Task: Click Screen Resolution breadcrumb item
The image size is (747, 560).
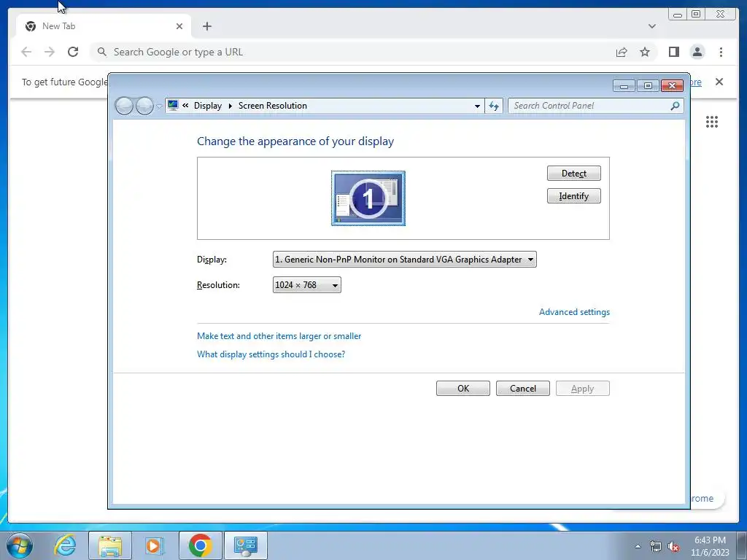Action: click(273, 106)
